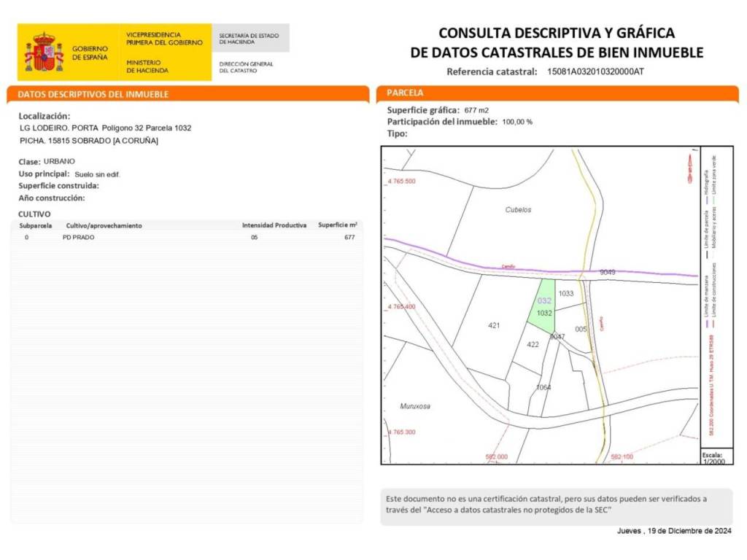This screenshot has width=747, height=560.
Task: Select catastral reference number 15081A032010320000AT
Action: point(595,71)
